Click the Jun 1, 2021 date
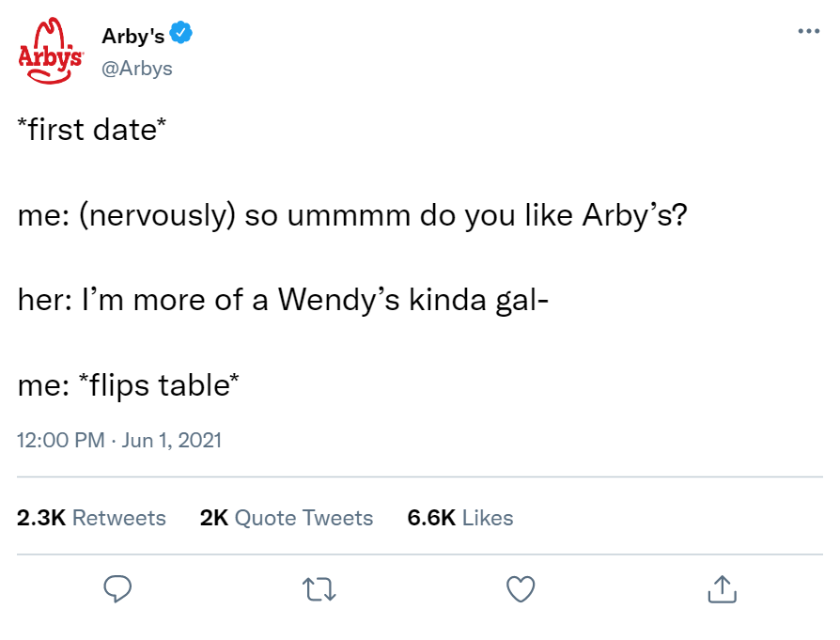 point(172,440)
